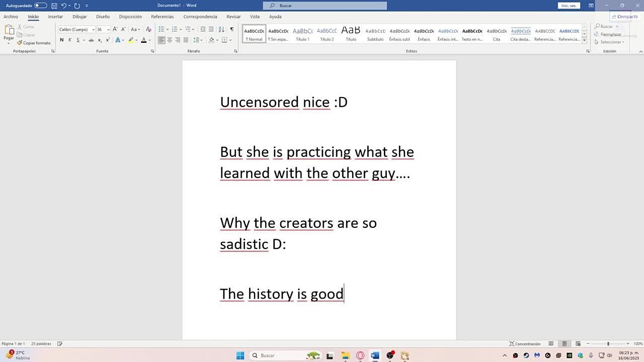
Task: Center-align the paragraph
Action: (x=170, y=40)
